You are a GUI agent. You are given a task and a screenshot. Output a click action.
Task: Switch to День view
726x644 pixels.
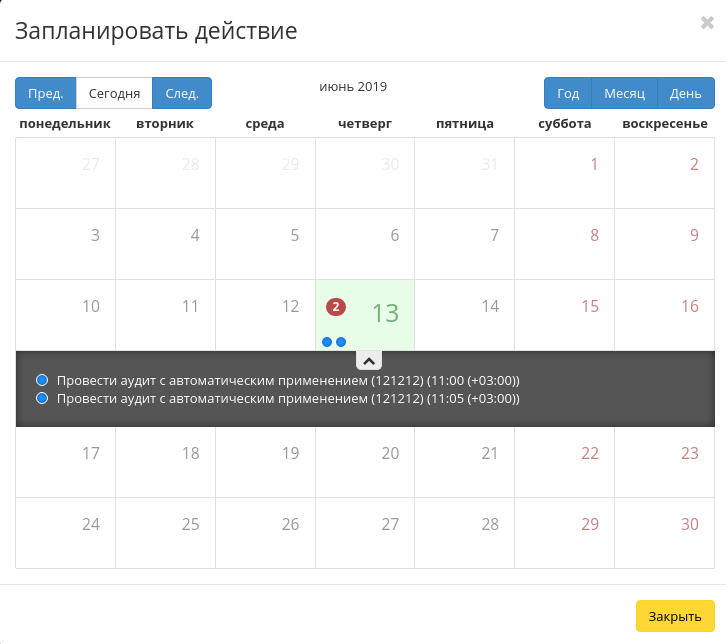pos(685,94)
